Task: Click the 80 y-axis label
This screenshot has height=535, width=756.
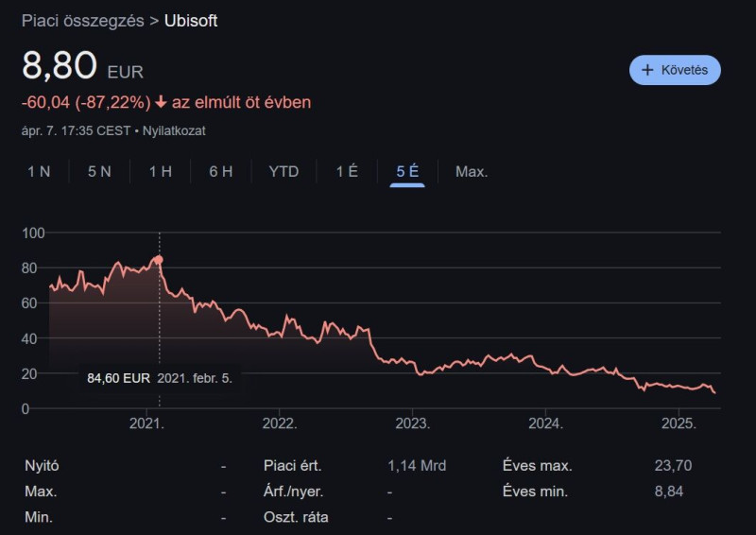Action: pyautogui.click(x=29, y=268)
